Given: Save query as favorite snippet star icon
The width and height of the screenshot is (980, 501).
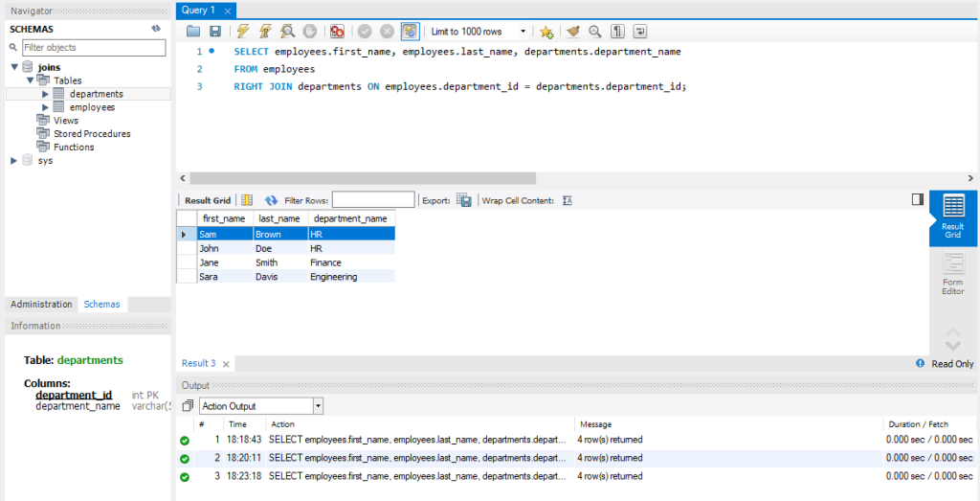Looking at the screenshot, I should click(x=546, y=32).
